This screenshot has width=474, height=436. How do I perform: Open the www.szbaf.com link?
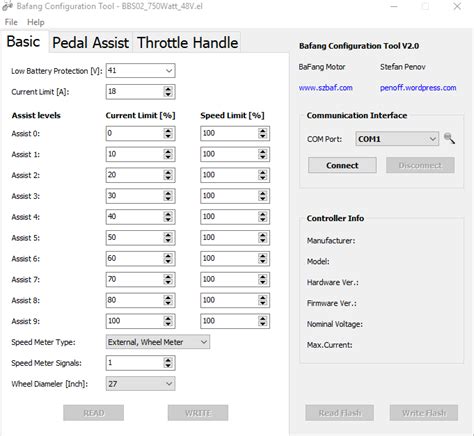[325, 88]
